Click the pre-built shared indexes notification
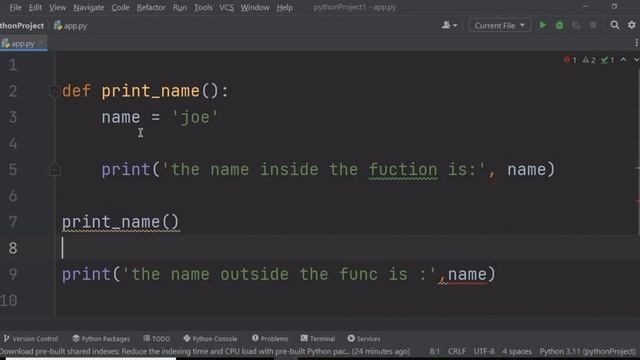 click(205, 351)
